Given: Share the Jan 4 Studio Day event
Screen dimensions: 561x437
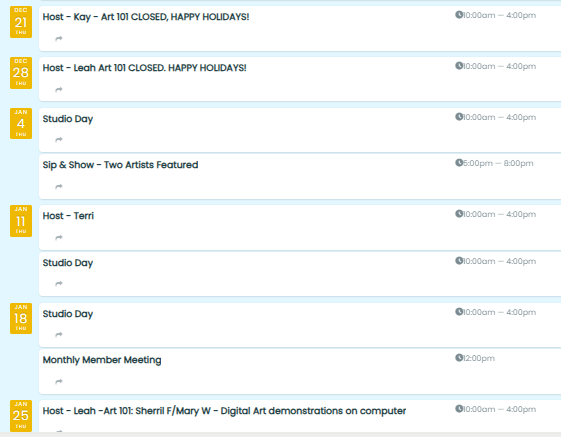Looking at the screenshot, I should point(59,140).
